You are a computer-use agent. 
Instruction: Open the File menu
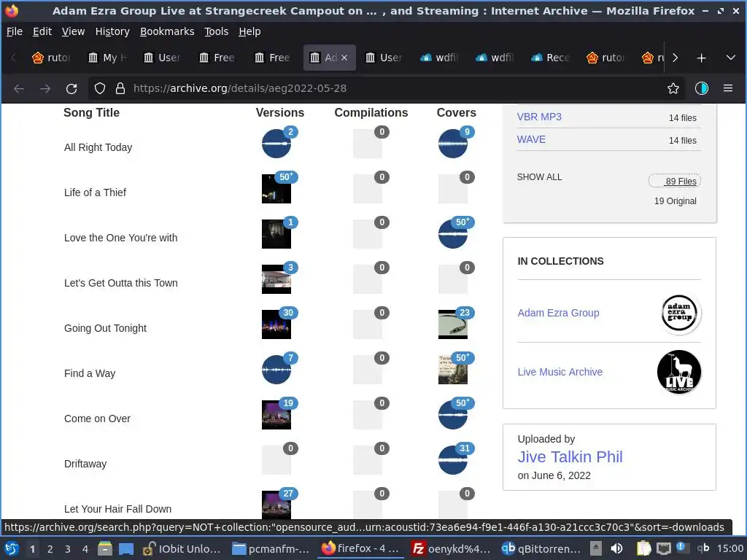click(x=15, y=31)
